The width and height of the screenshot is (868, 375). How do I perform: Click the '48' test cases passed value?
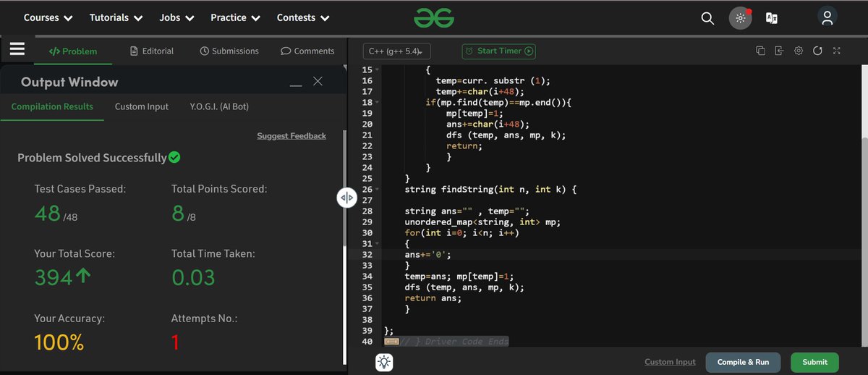pyautogui.click(x=47, y=213)
